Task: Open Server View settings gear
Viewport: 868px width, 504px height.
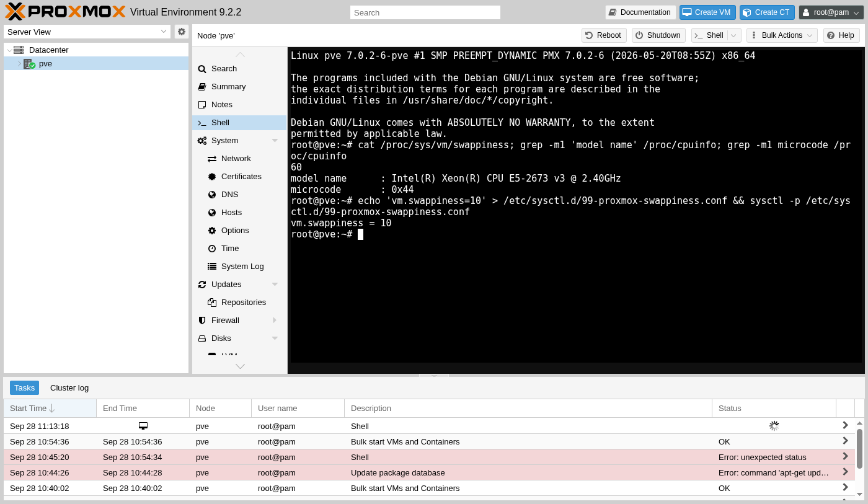Action: 182,32
